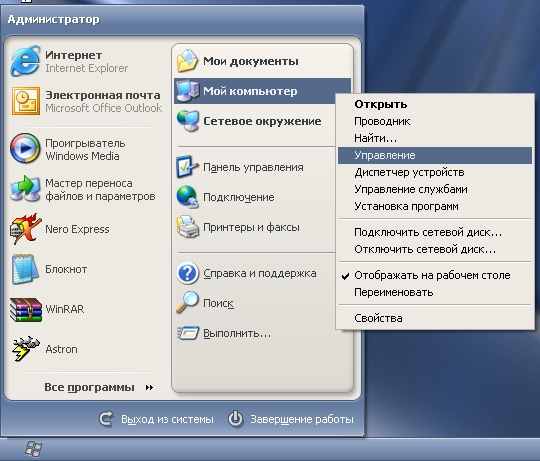Click Выход из системы button

[157, 419]
